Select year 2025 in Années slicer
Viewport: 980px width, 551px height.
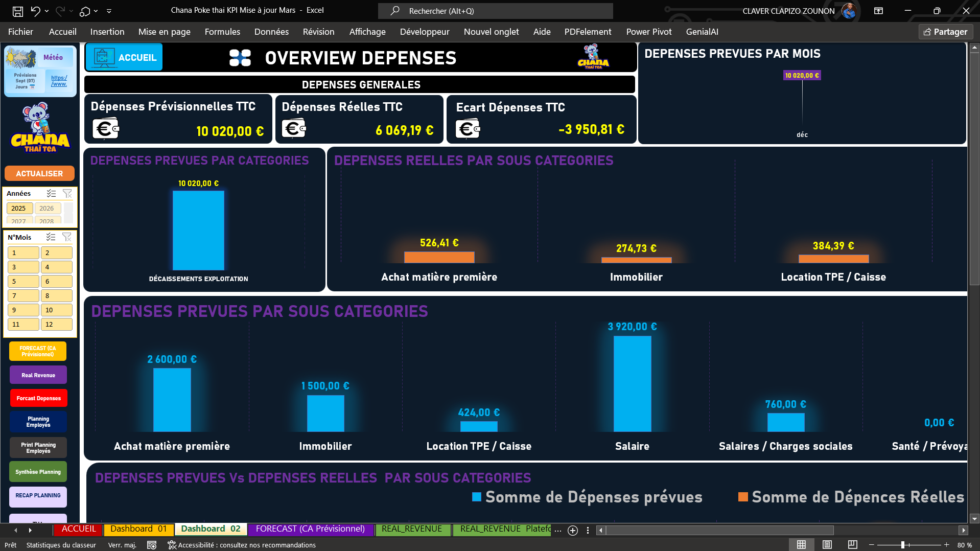(x=19, y=208)
